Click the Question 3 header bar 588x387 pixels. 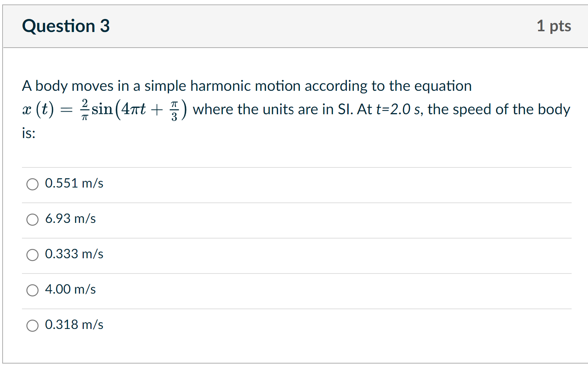[x=294, y=26]
